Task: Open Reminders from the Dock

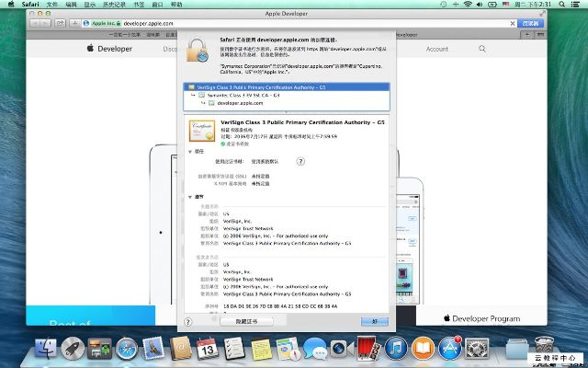Action: (x=234, y=348)
